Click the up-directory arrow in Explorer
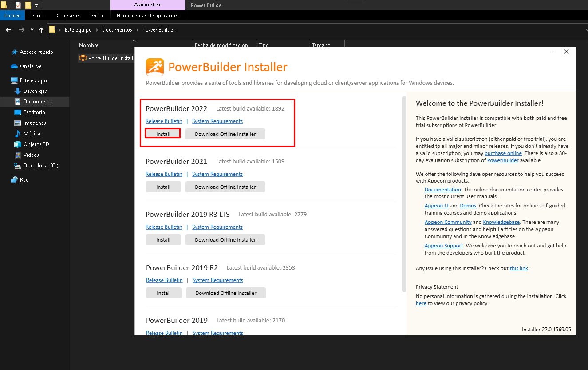 41,30
